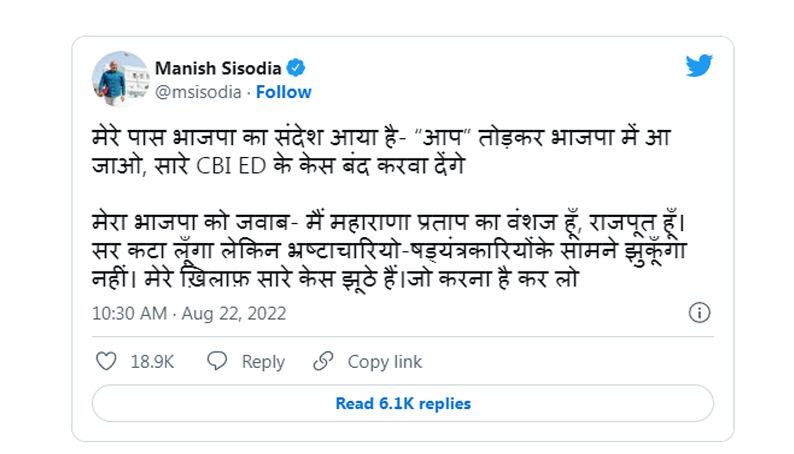Click the word Read in replies button
Screen dimensions: 794x454
click(355, 404)
